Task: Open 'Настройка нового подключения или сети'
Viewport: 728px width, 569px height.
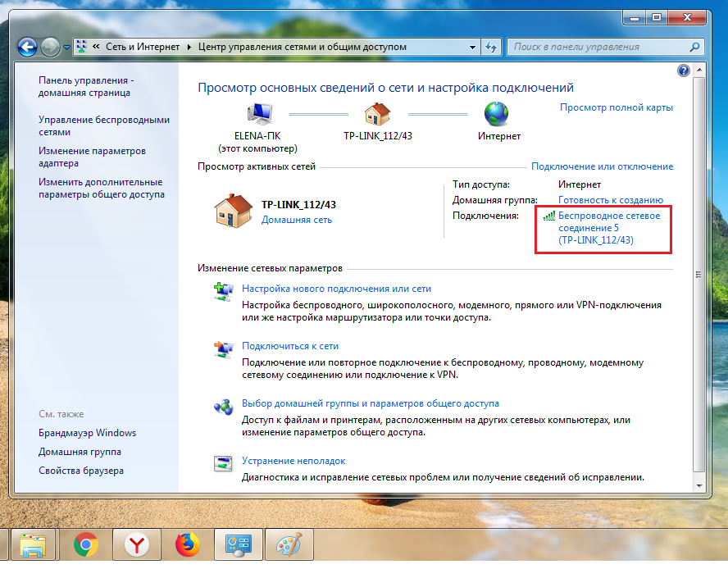Action: pos(336,289)
